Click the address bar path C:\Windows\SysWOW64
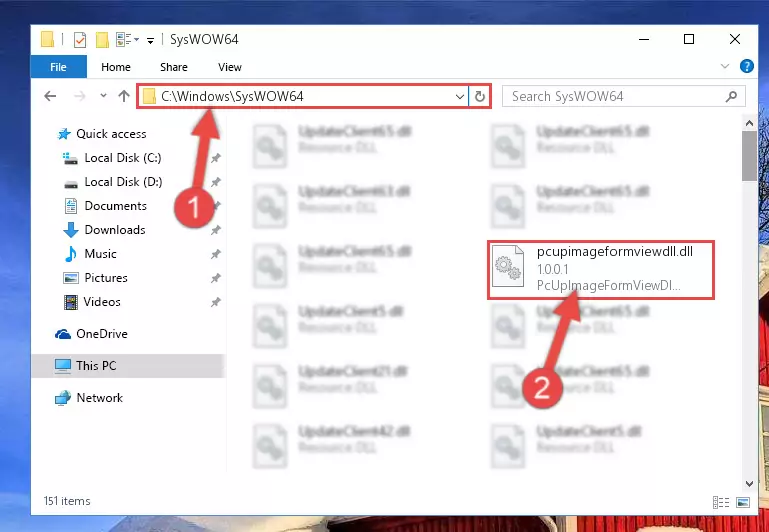This screenshot has width=769, height=532. coord(232,96)
